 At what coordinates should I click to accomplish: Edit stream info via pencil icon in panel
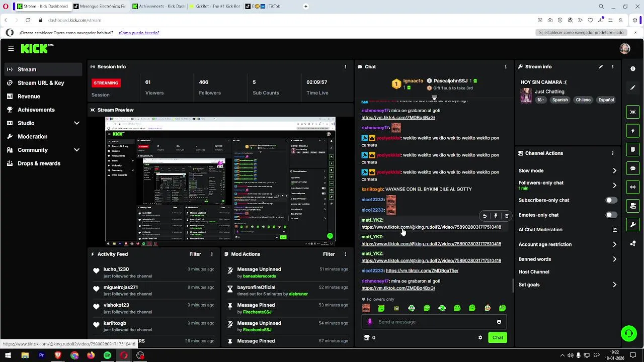601,67
